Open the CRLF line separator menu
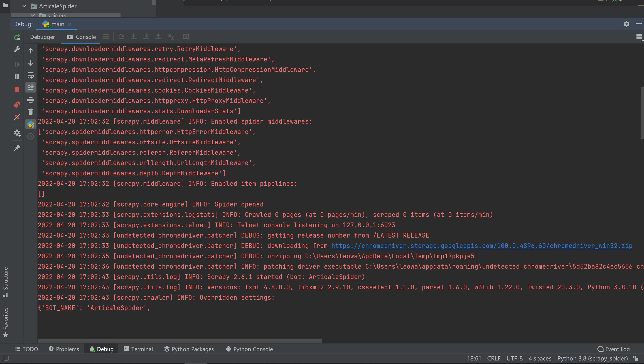644x364 pixels. coord(494,358)
